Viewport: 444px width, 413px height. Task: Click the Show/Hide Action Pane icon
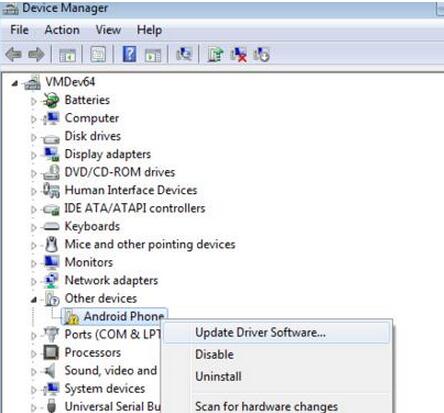coord(153,55)
